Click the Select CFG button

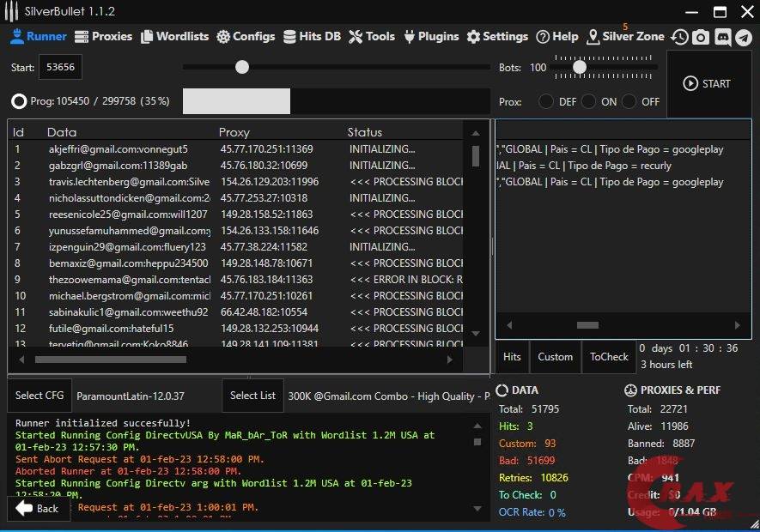[x=40, y=396]
